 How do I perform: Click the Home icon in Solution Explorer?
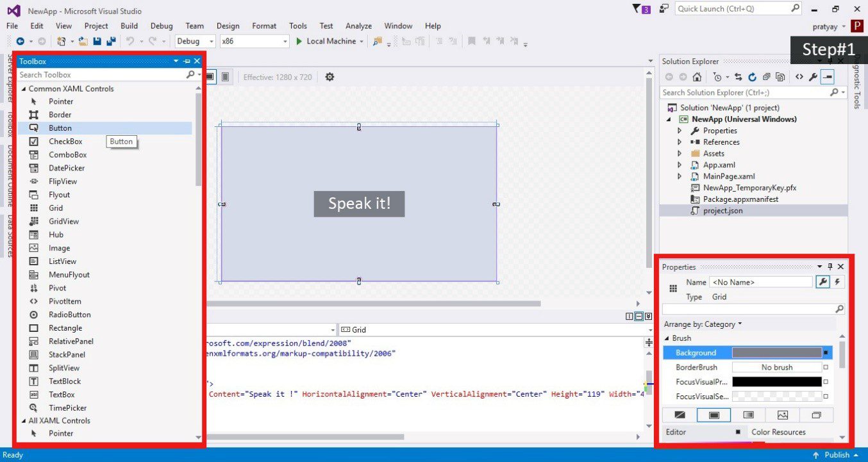click(697, 77)
